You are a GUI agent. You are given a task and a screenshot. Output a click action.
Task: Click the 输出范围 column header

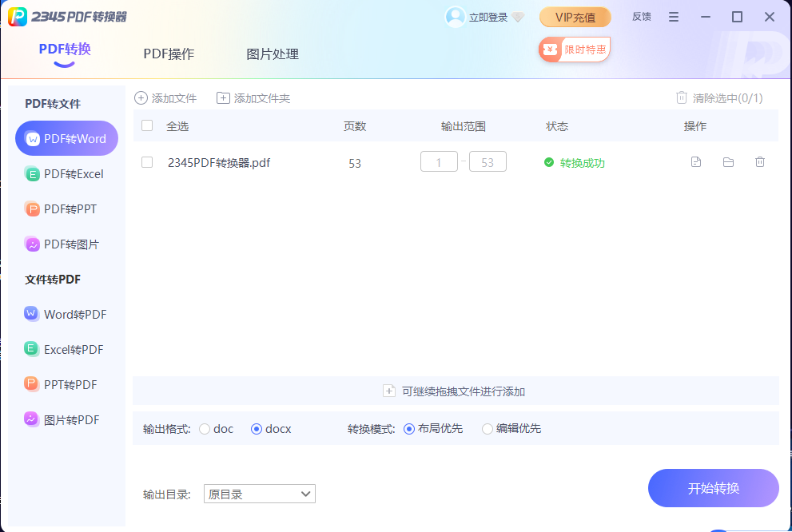coord(464,126)
